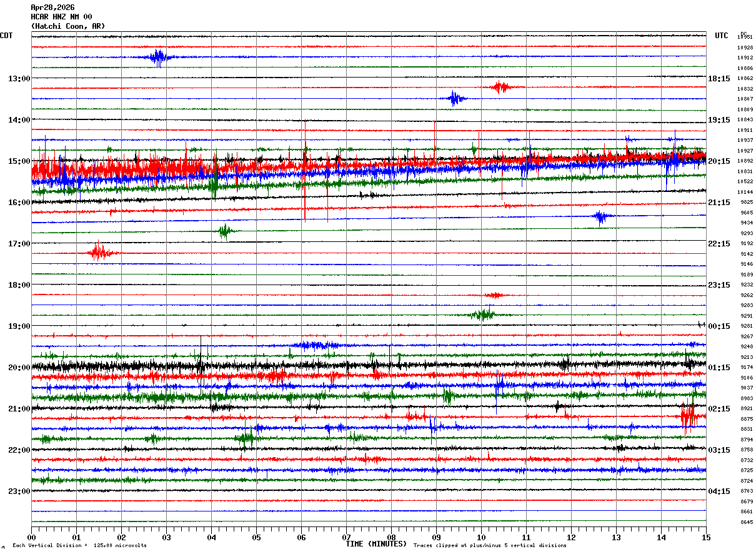Click the 04:15 UTC time label
Image resolution: width=756 pixels, height=554 pixels.
pyautogui.click(x=719, y=491)
